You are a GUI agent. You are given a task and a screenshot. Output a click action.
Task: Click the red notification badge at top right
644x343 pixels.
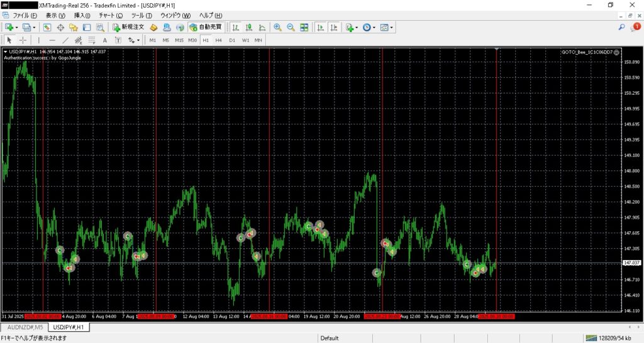pos(636,27)
